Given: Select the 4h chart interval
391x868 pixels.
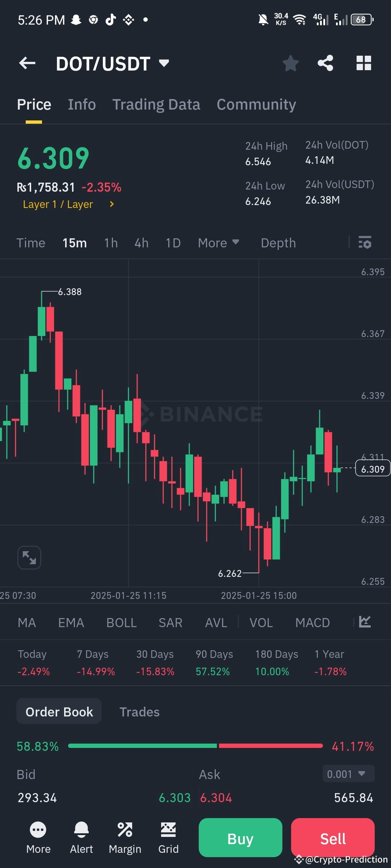Looking at the screenshot, I should coord(142,243).
